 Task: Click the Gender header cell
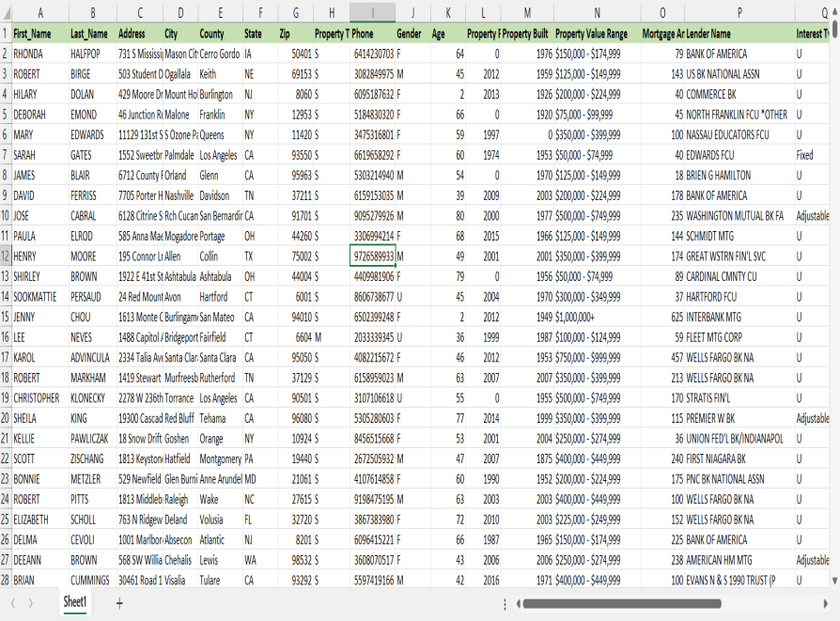[412, 34]
